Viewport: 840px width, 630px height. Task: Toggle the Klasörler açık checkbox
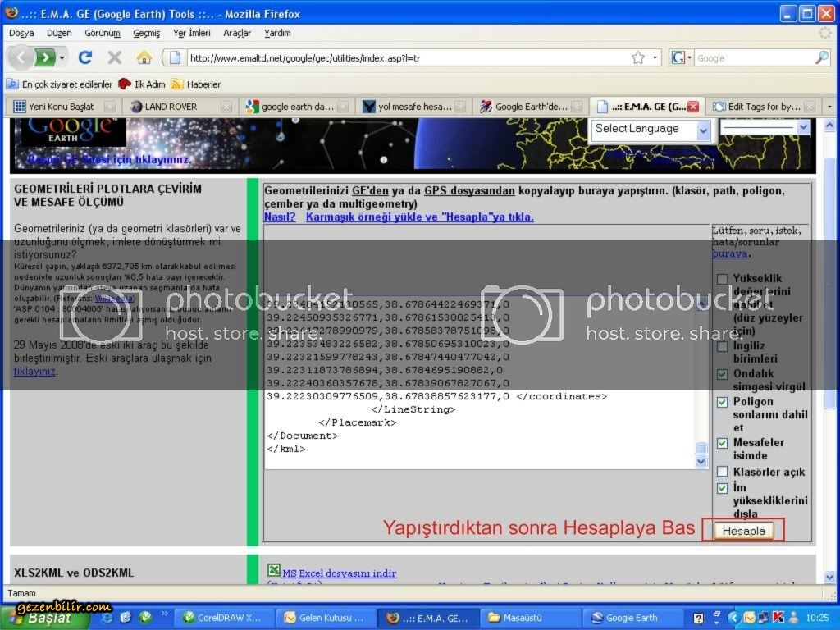tap(722, 472)
